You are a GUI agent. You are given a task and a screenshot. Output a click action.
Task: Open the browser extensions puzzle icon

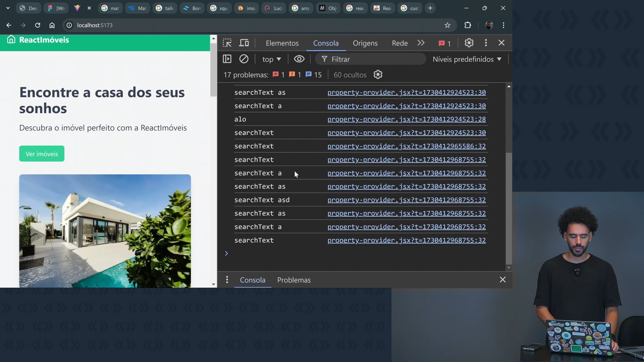click(468, 25)
